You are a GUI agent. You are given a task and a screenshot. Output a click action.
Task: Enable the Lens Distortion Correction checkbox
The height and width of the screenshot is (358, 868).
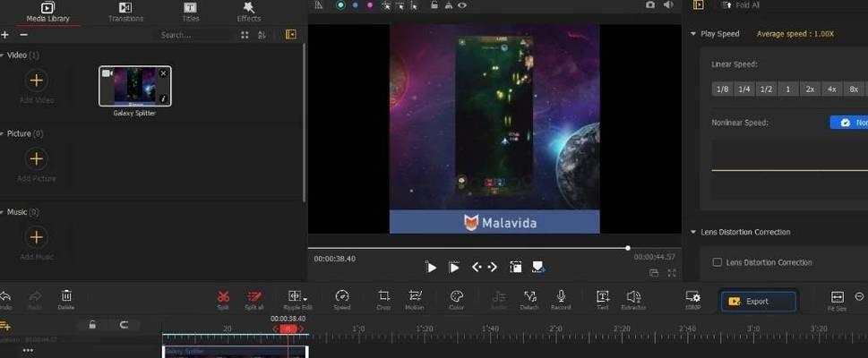click(717, 262)
